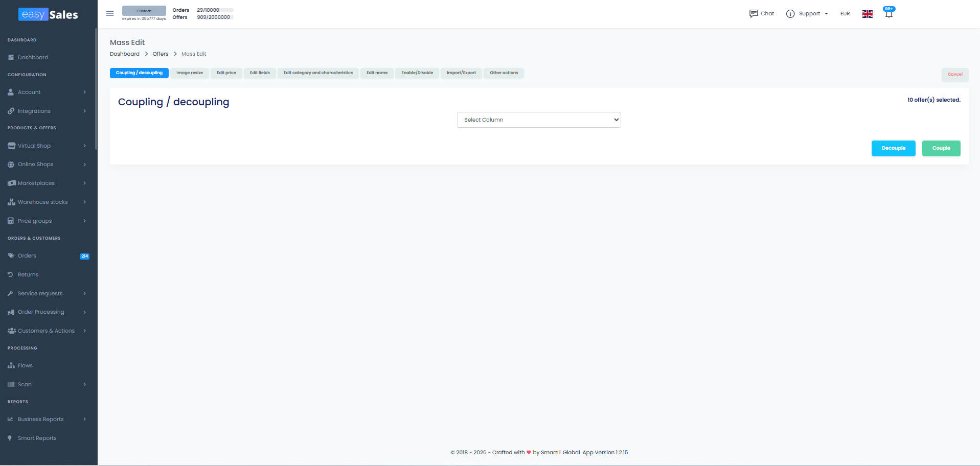Switch to the Image resize tab
Image resolution: width=980 pixels, height=466 pixels.
(190, 73)
